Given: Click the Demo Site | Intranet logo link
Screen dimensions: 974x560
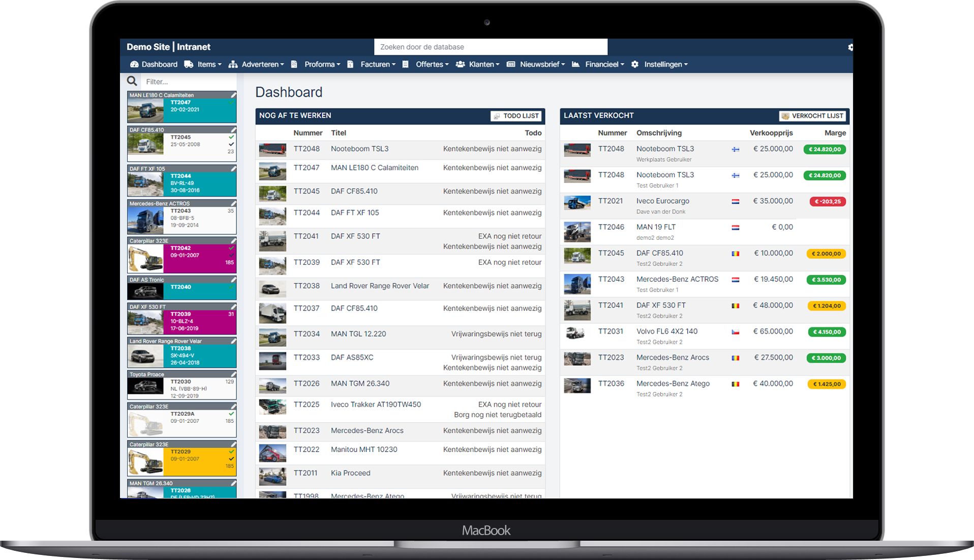Looking at the screenshot, I should pyautogui.click(x=168, y=47).
